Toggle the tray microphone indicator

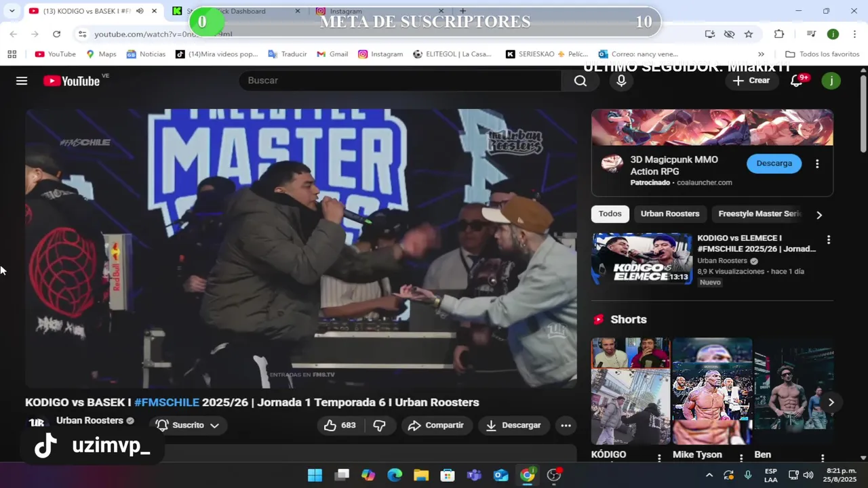[x=748, y=475]
